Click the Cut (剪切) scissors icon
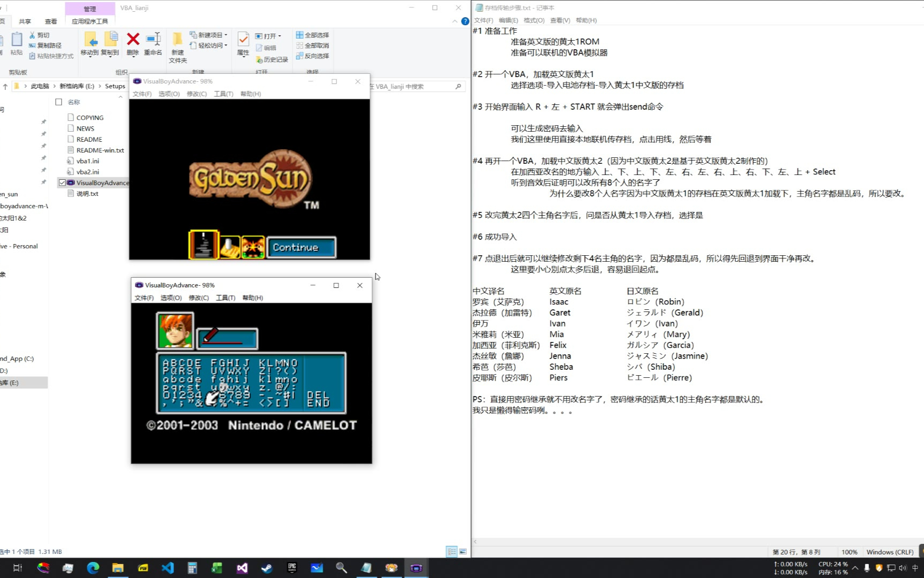Viewport: 924px width, 578px height. tap(33, 35)
